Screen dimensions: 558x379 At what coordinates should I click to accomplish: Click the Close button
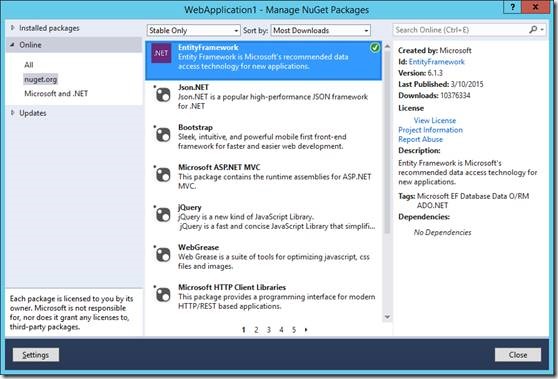pos(518,355)
